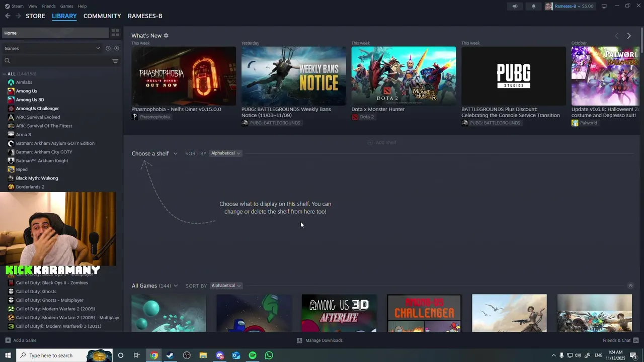
Task: Open PUBG Studios Plus Discount thumbnail
Action: tap(514, 76)
